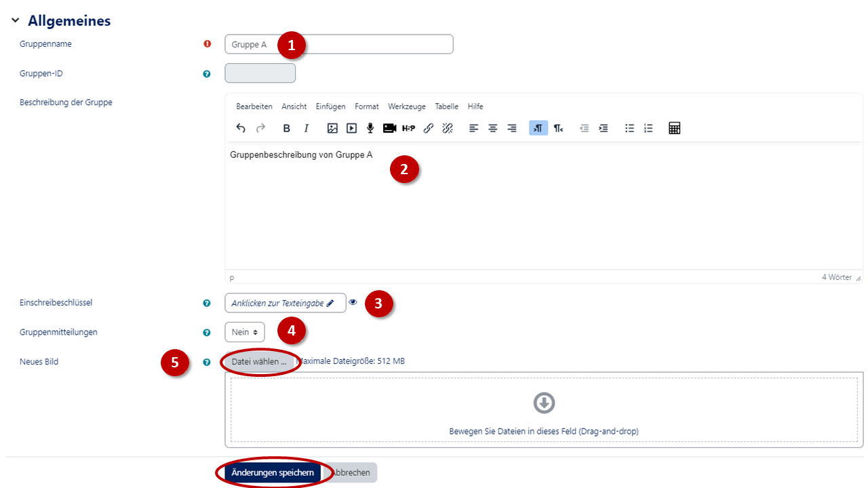Screen dimensions: 868x488
Task: Click the record video camera icon
Action: tap(389, 128)
